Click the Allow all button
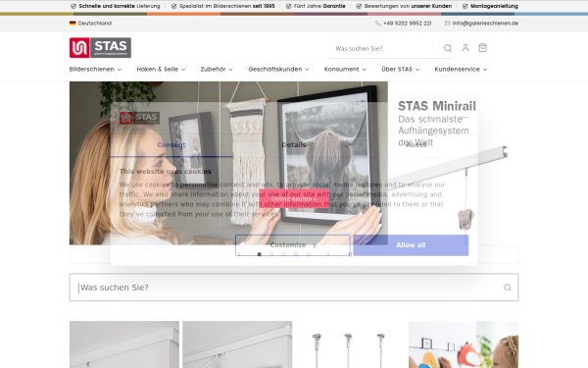The height and width of the screenshot is (368, 588). pos(411,245)
